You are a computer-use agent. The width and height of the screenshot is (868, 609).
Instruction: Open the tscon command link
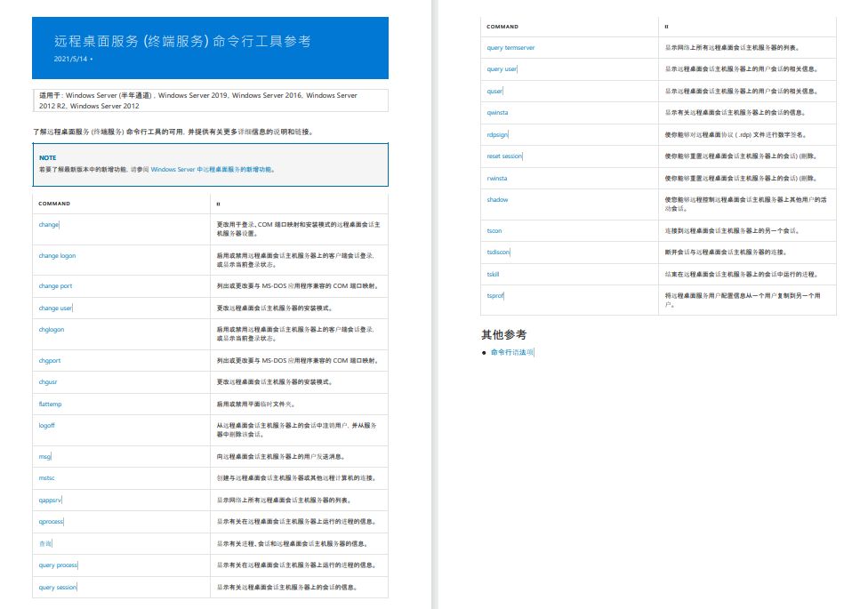(x=494, y=231)
